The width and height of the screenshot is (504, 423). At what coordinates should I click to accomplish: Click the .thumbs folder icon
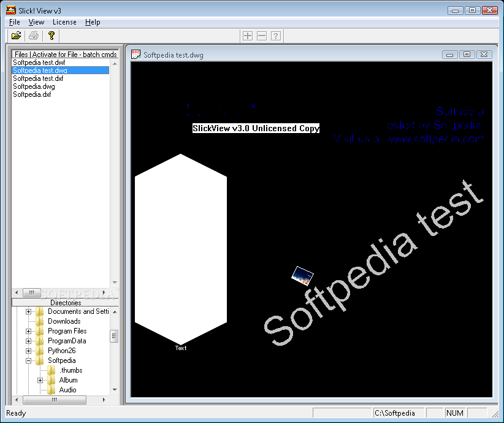point(51,370)
